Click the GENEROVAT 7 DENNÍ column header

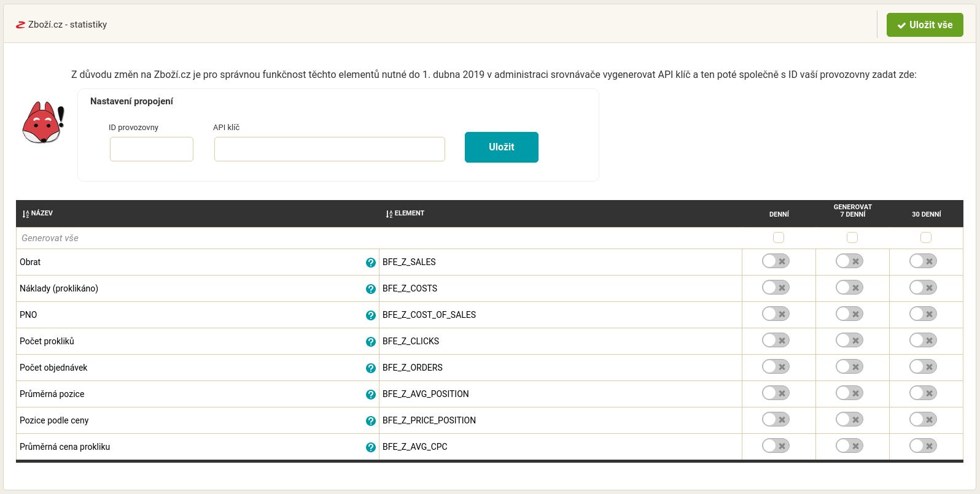point(853,210)
